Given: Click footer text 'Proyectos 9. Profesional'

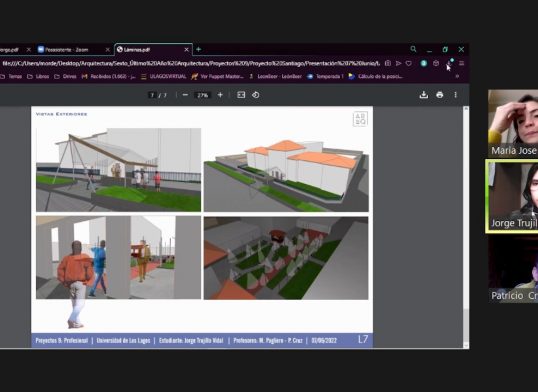Looking at the screenshot, I should click(x=62, y=341).
